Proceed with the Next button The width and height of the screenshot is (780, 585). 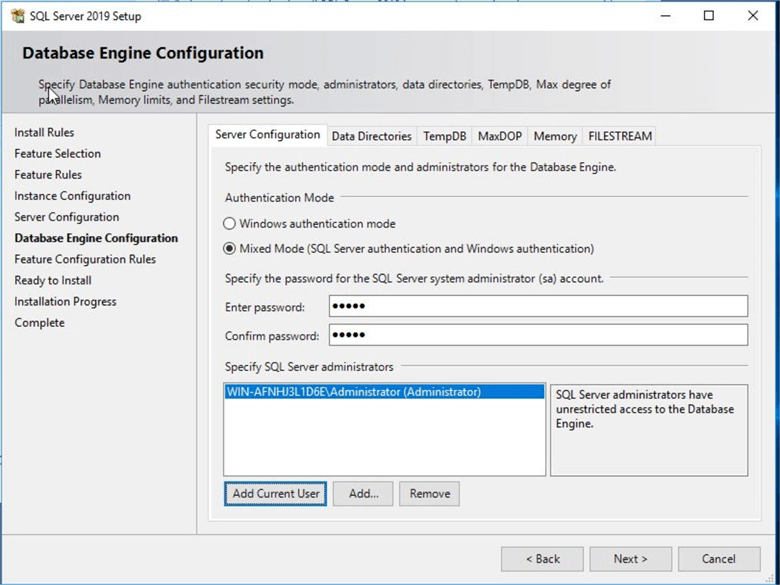[630, 559]
